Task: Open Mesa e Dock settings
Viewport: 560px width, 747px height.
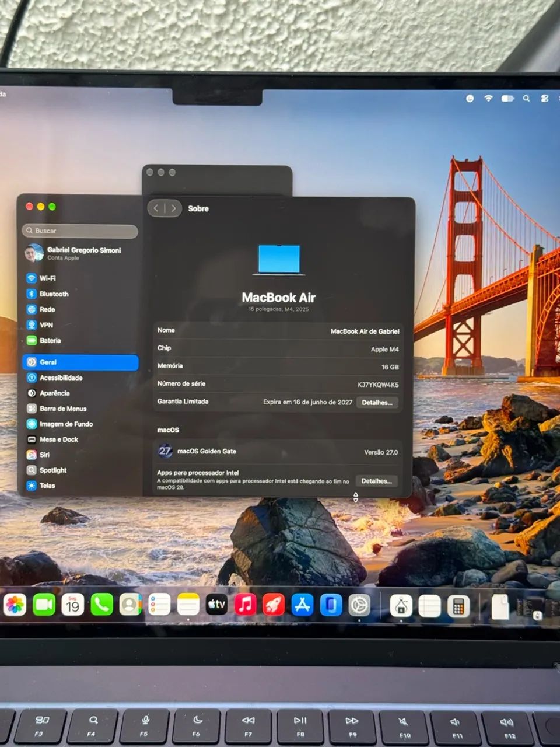Action: coord(52,439)
